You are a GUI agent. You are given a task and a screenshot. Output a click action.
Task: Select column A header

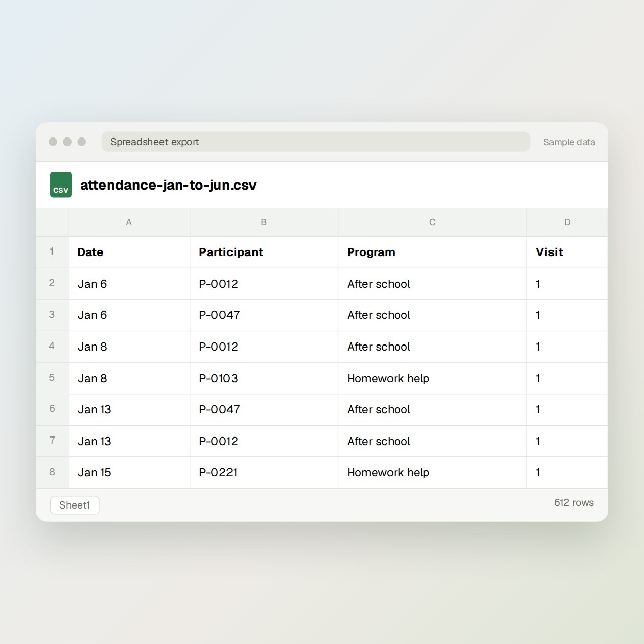(x=129, y=222)
